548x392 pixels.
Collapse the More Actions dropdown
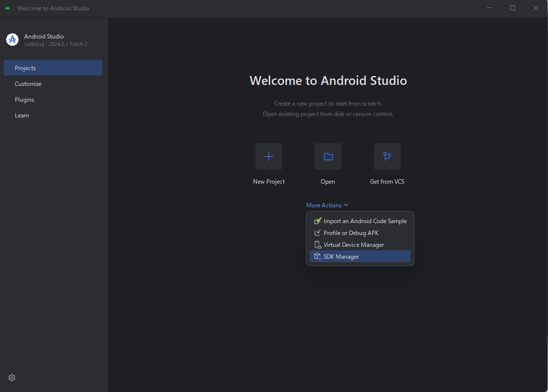click(327, 205)
